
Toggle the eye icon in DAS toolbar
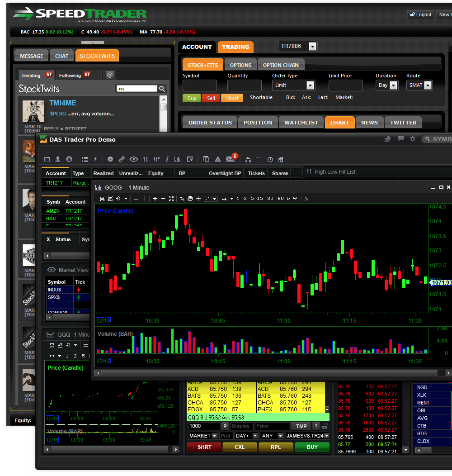coord(134,159)
